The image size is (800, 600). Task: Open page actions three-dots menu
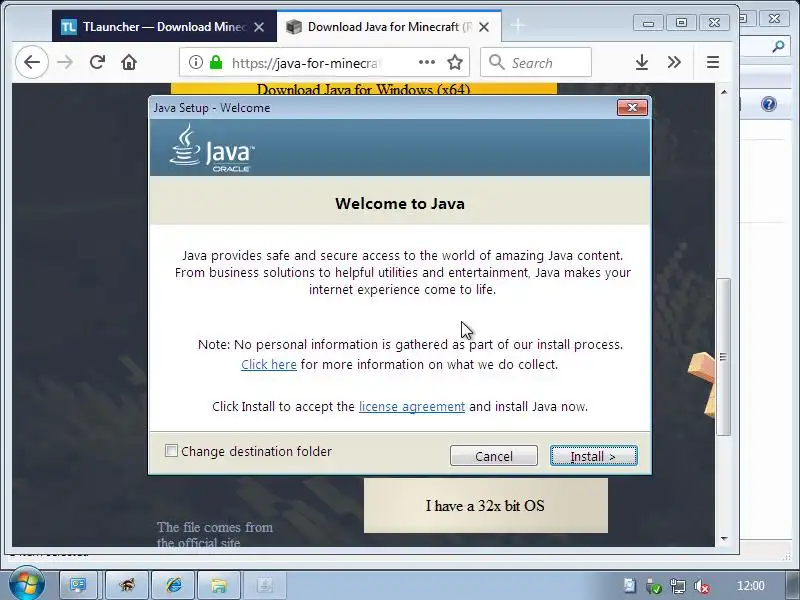(427, 62)
